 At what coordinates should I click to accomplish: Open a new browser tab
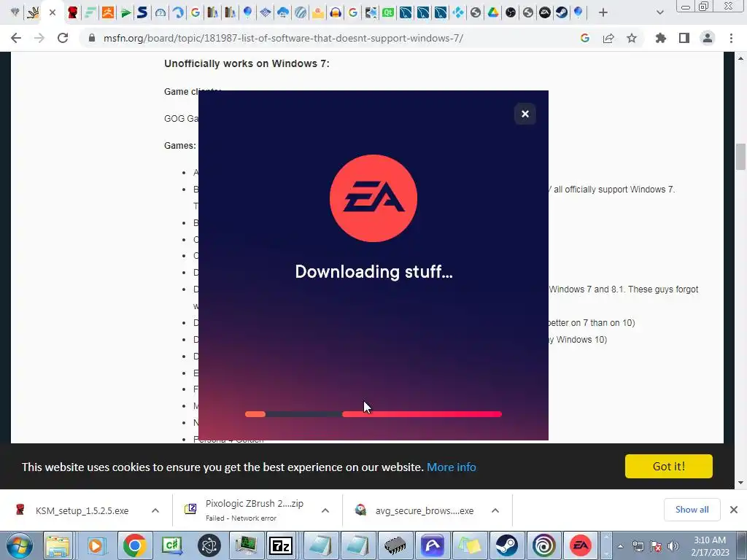(x=603, y=13)
